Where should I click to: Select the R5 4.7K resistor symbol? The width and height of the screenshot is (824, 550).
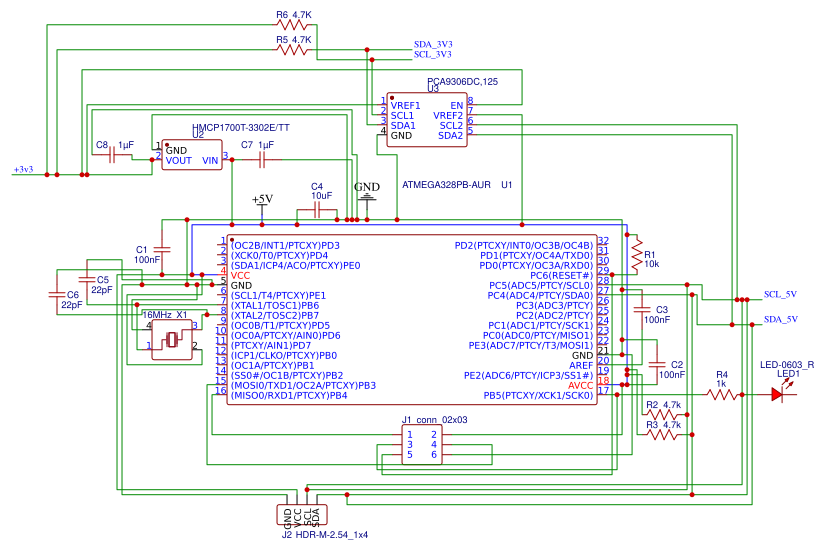[293, 50]
